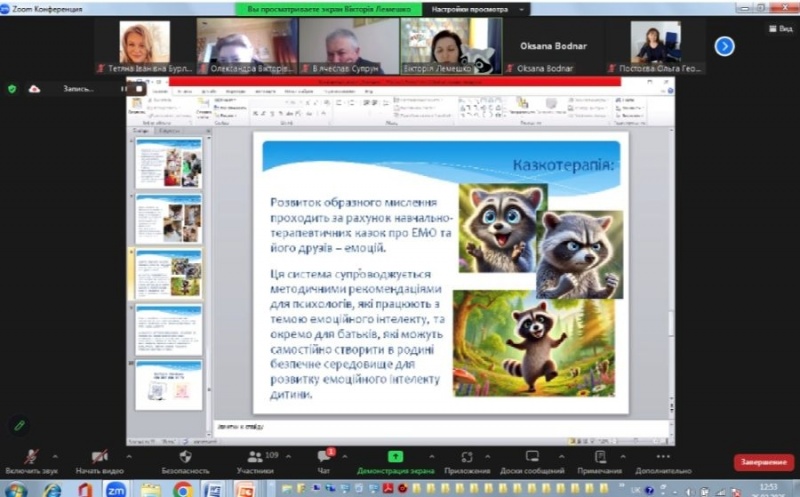The width and height of the screenshot is (800, 497).
Task: Open the Дополнительно more menu
Action: click(x=662, y=460)
